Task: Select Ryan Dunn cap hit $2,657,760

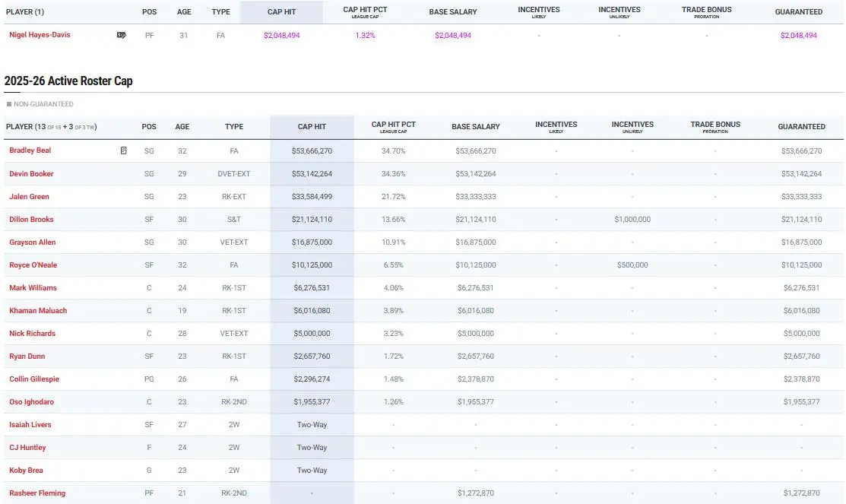Action: click(312, 357)
